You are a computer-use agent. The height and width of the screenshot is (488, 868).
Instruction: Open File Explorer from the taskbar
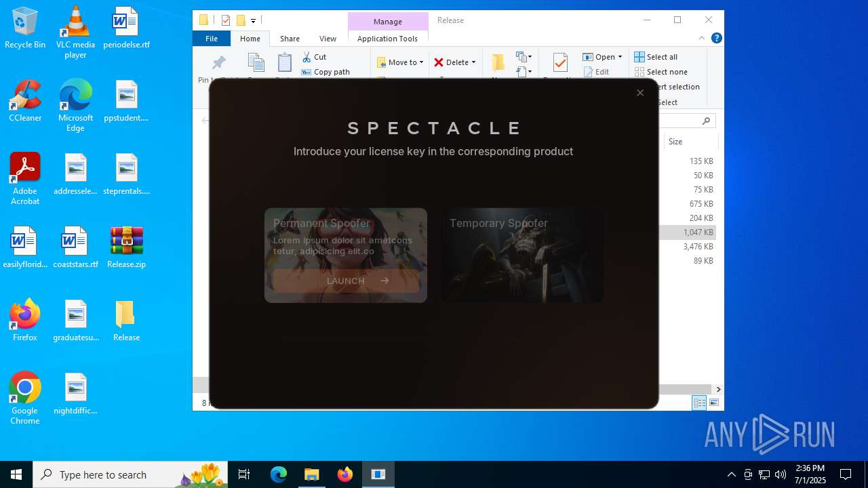pyautogui.click(x=311, y=474)
